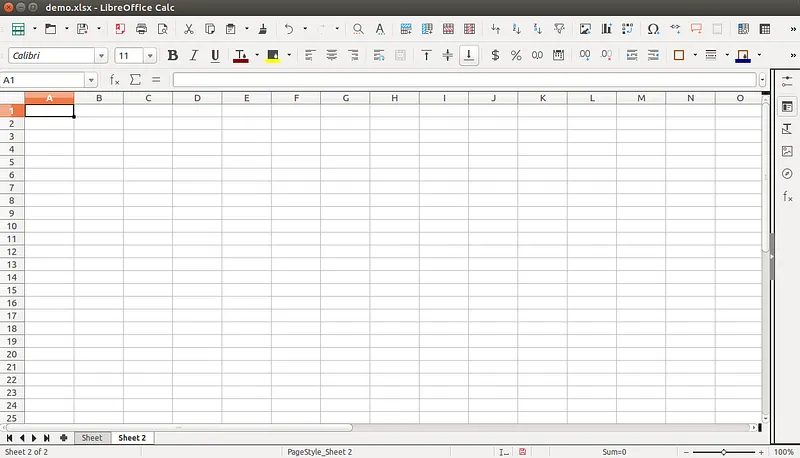The width and height of the screenshot is (800, 458).
Task: Align cell content to bottom
Action: point(469,55)
